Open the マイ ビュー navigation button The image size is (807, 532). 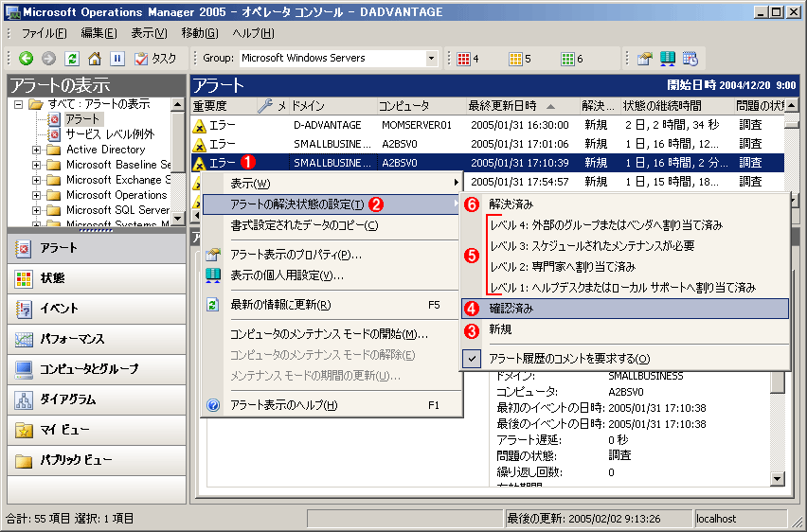[97, 430]
